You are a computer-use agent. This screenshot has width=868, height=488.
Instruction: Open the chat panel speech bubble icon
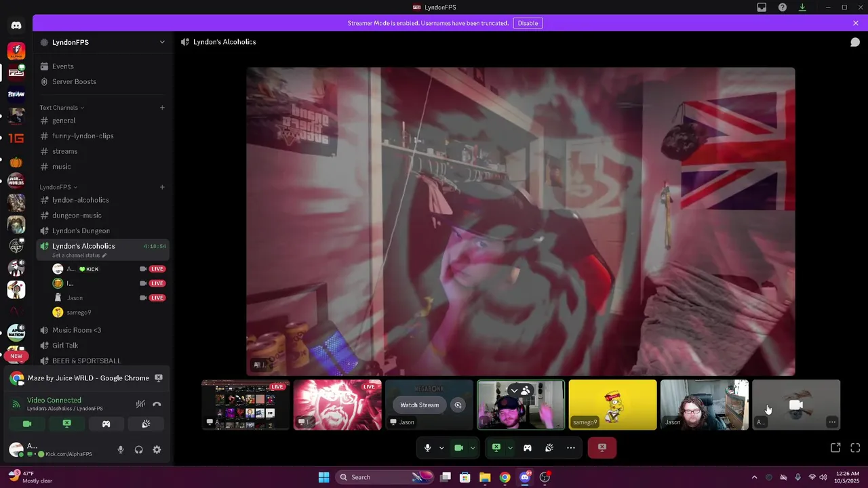pos(855,42)
